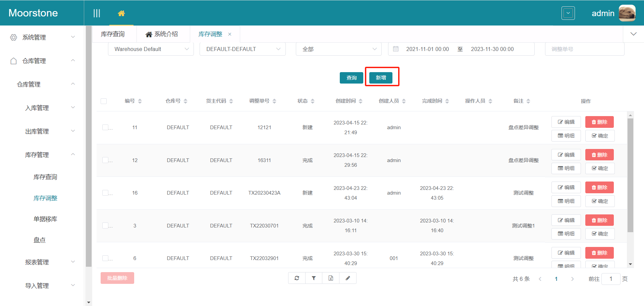Click the Excel export icon
Viewport: 644px width, 306px height.
tap(331, 278)
